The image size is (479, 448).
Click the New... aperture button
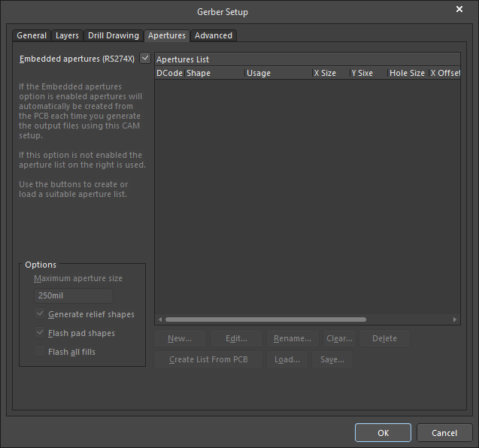pos(180,338)
